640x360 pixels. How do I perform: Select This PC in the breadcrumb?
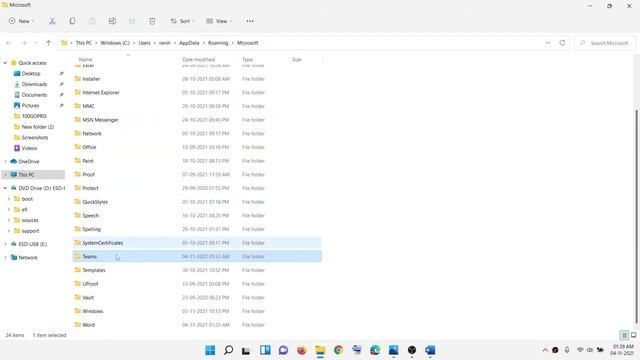coord(84,43)
